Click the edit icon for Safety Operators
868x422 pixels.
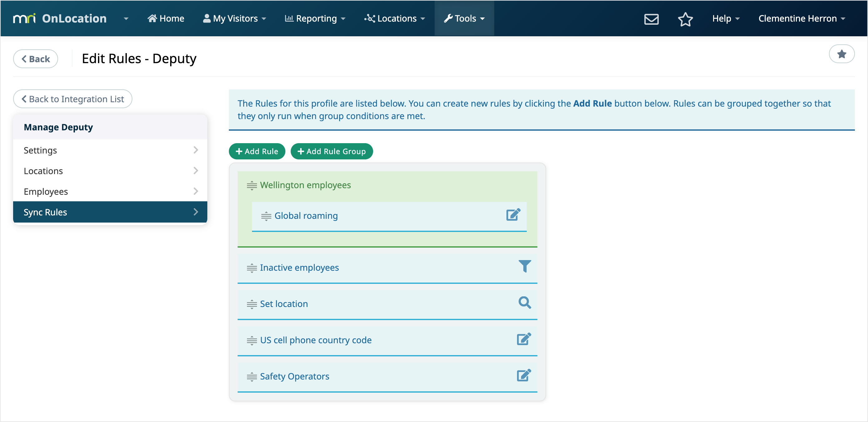pos(523,375)
